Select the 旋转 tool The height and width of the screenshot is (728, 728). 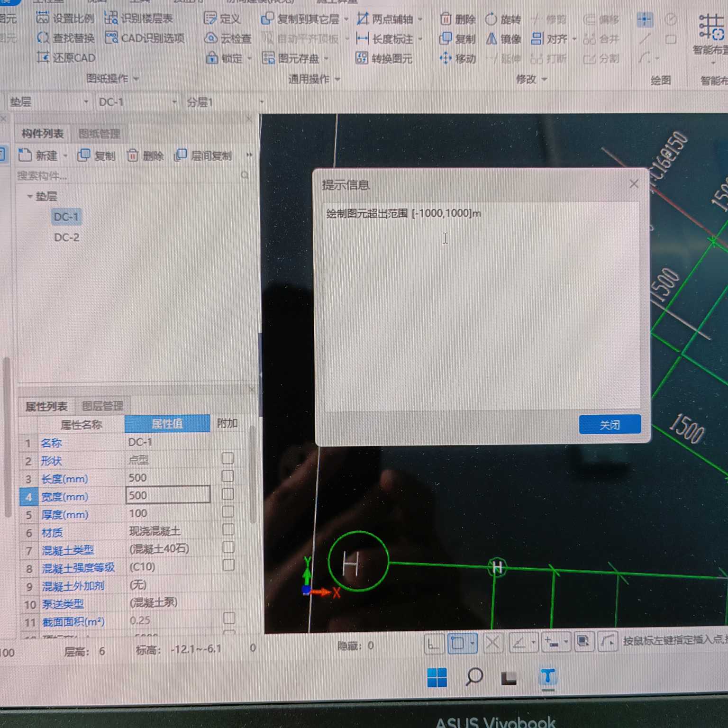click(x=503, y=19)
